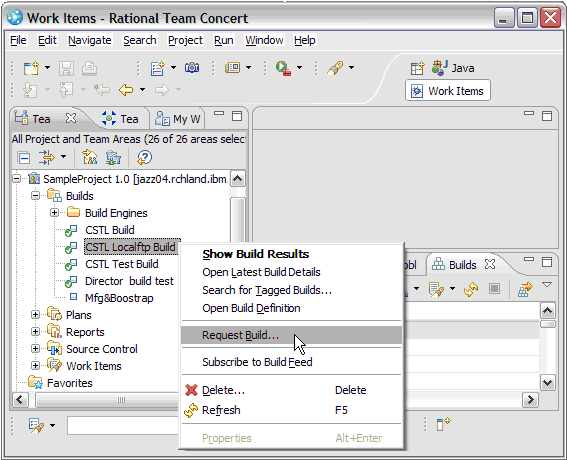The image size is (567, 460).
Task: Select the Mfg&Boostrap build definition
Action: click(119, 298)
